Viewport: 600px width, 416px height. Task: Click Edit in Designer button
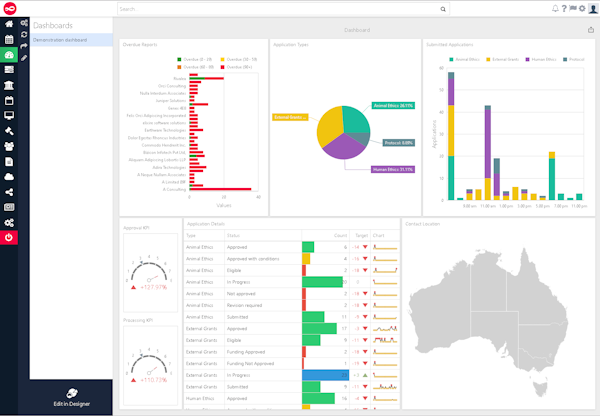[71, 397]
